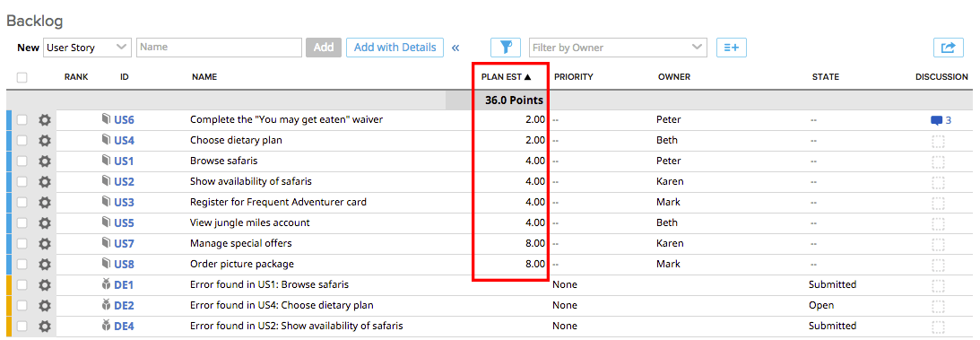
Task: Collapse inline add using double chevron
Action: (x=455, y=48)
